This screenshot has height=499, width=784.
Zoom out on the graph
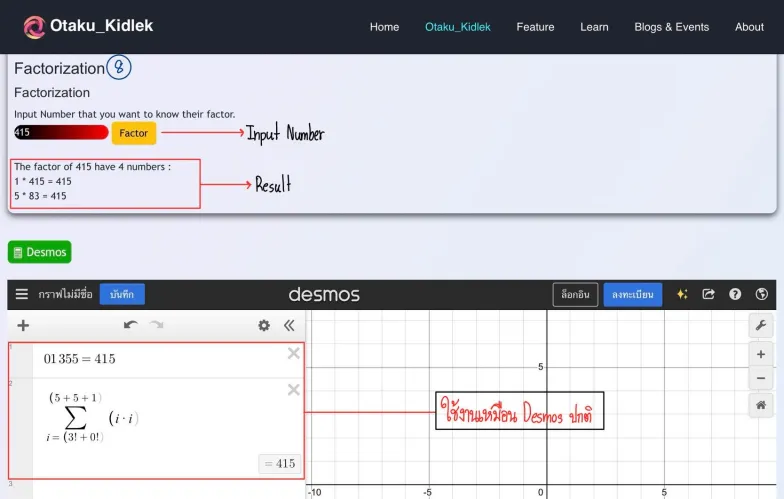(761, 378)
